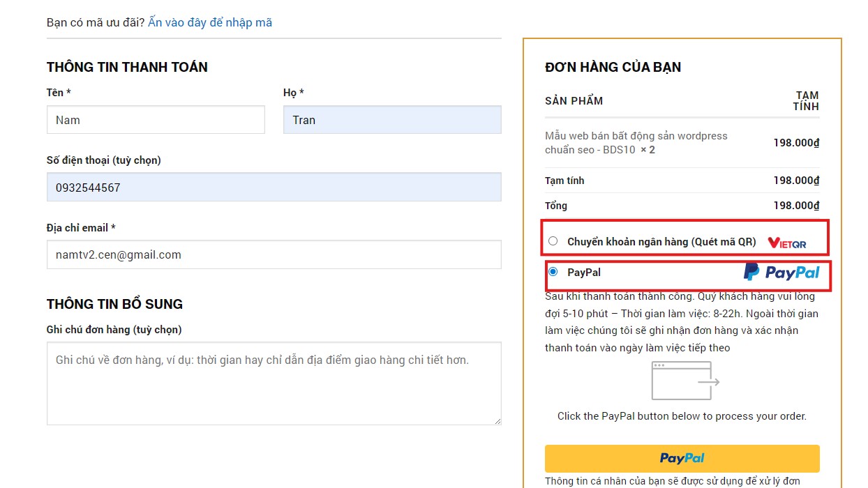This screenshot has width=868, height=488.
Task: Focus the Tên field containing 'Nam'
Action: 156,120
